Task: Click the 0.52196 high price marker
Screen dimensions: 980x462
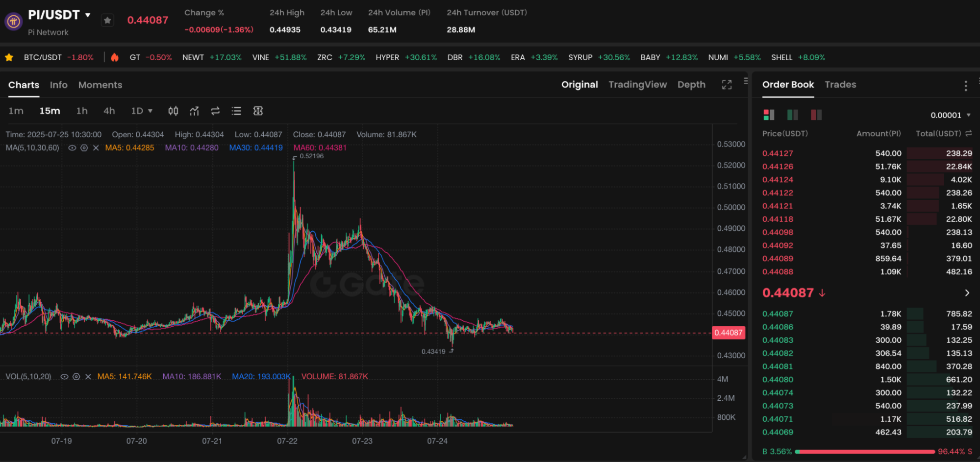Action: click(x=311, y=156)
